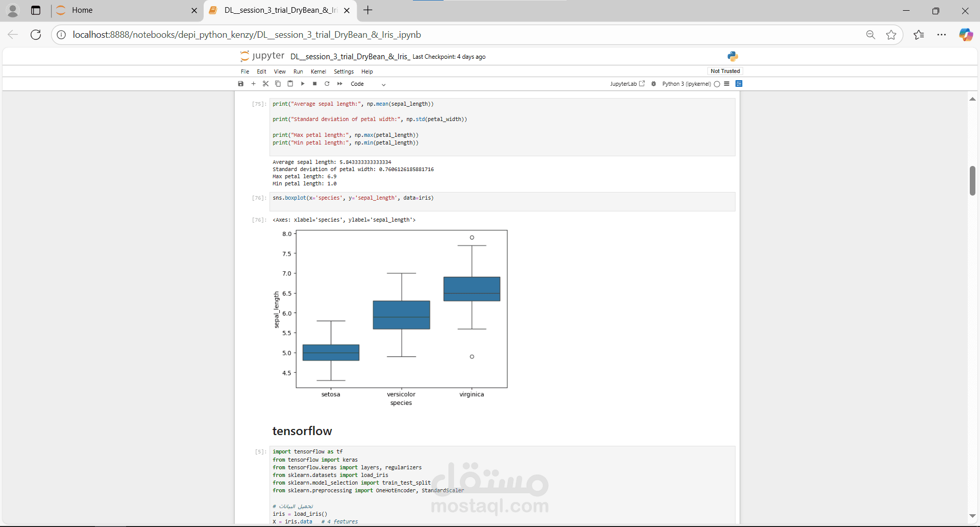980x527 pixels.
Task: Restart kernel and run all cells
Action: (340, 84)
